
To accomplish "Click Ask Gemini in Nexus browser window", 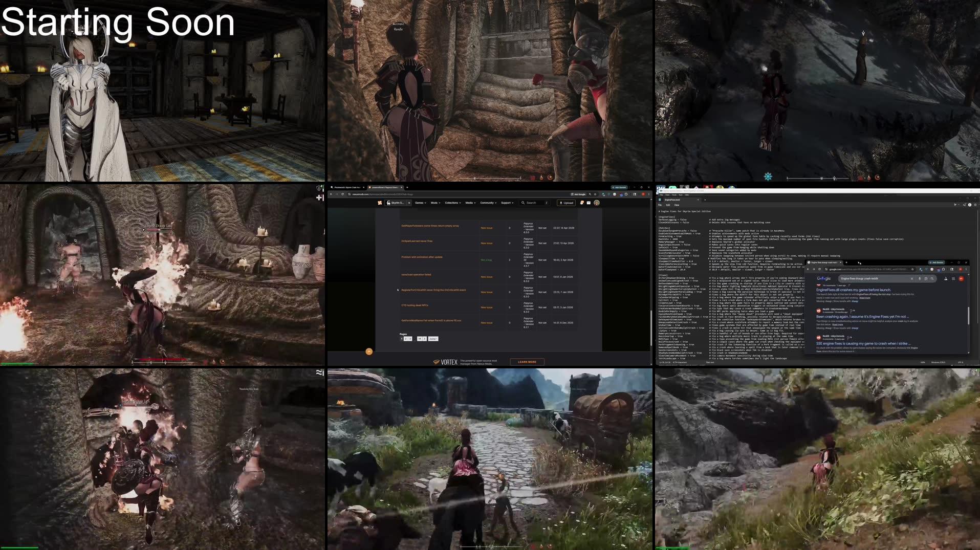I will 620,187.
